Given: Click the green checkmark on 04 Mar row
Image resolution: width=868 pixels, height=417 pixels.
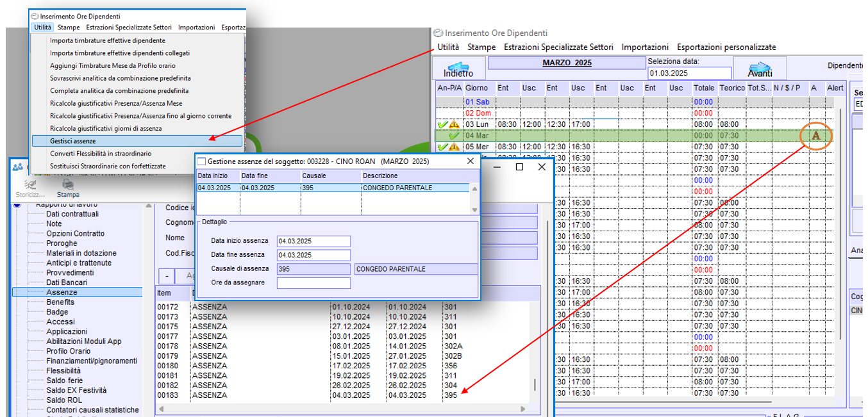Looking at the screenshot, I should [x=454, y=136].
